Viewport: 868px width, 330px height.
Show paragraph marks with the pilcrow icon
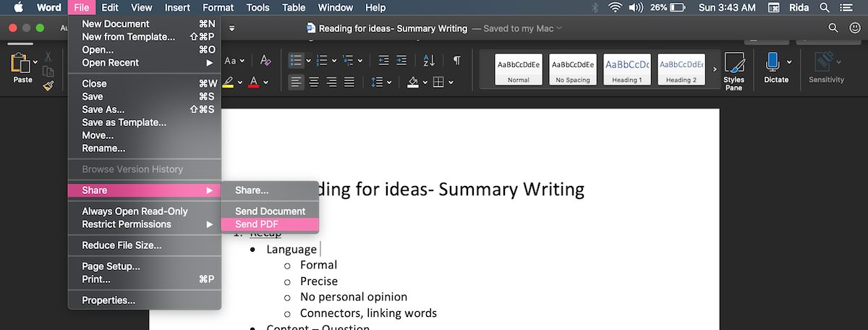point(456,61)
